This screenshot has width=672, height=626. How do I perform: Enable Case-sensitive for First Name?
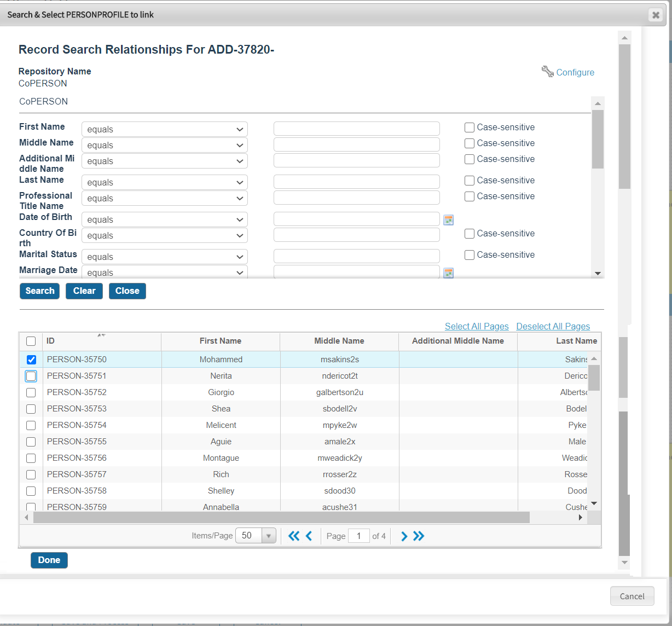coord(469,127)
